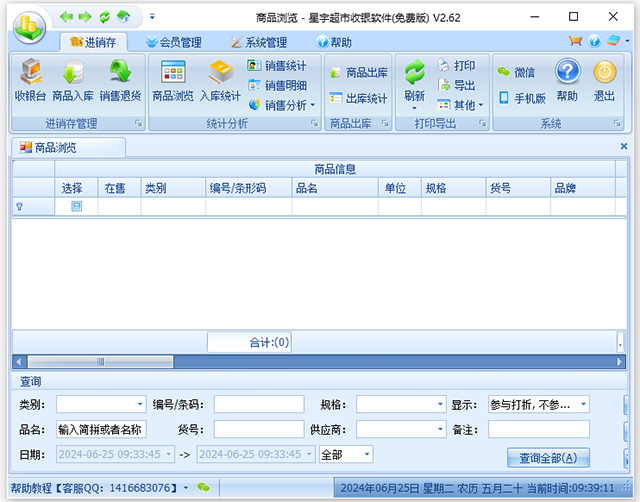The image size is (640, 502).
Task: Expand the 系统 group launcher
Action: pos(617,123)
